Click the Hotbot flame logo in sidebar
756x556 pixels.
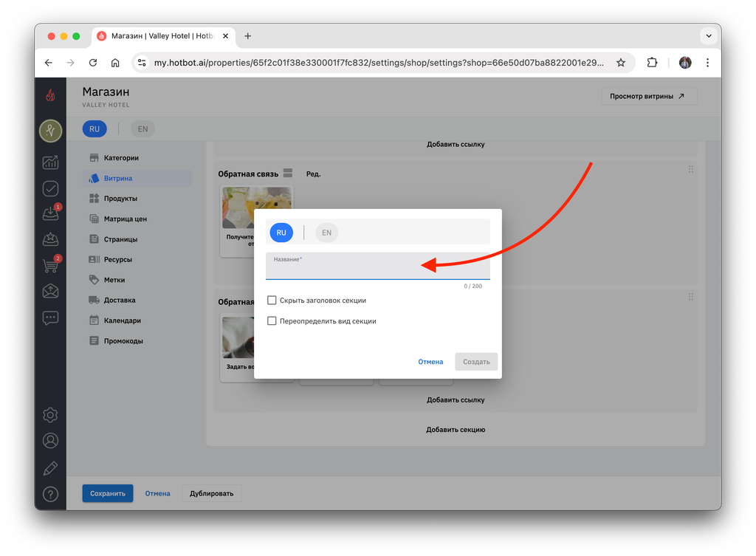click(x=50, y=95)
